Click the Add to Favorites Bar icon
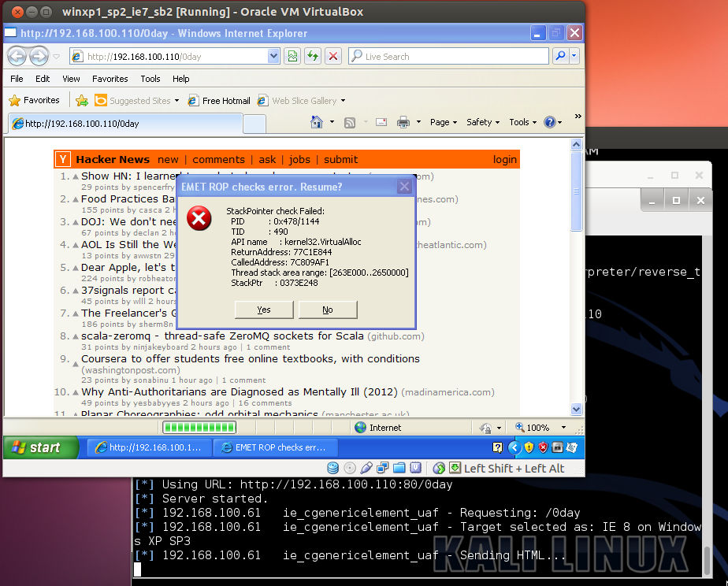728x586 pixels. click(82, 100)
